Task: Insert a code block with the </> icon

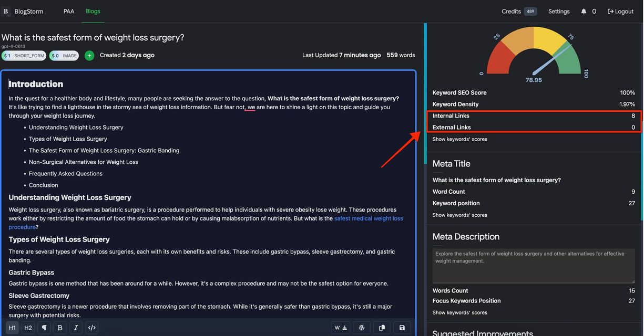Action: point(92,327)
